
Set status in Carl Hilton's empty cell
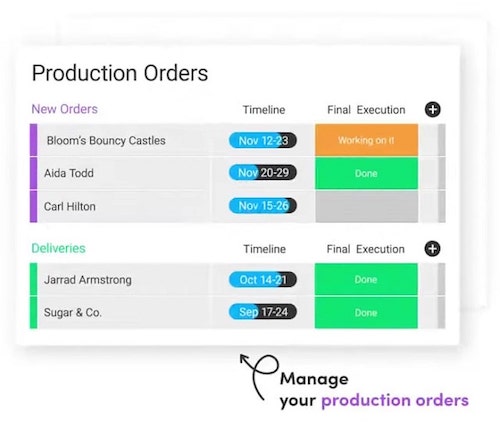click(367, 207)
